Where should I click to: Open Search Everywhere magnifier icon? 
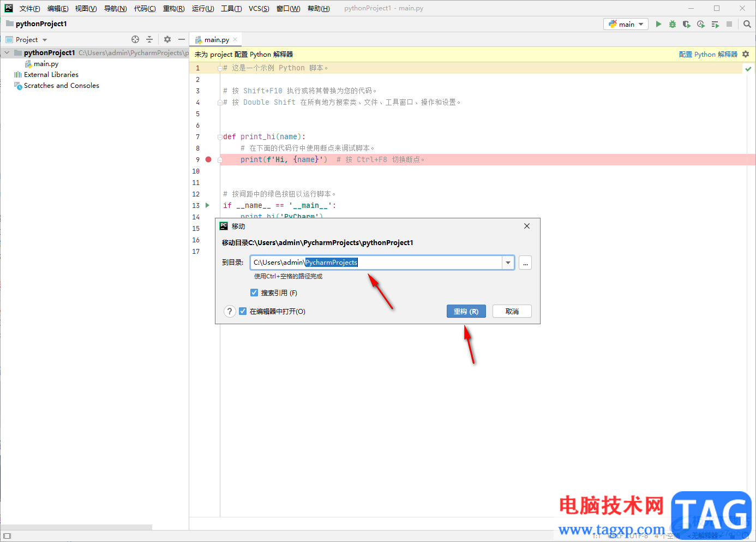tap(747, 24)
